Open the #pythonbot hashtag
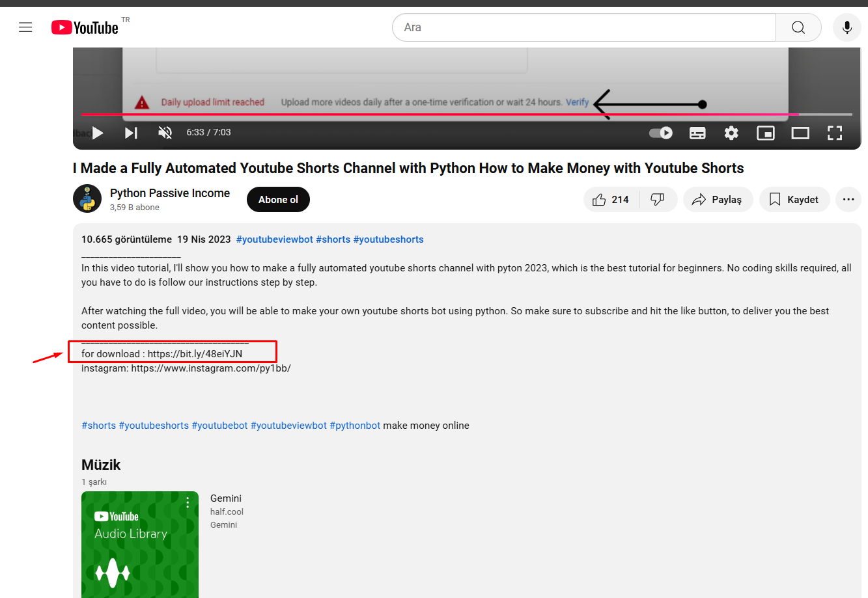868x598 pixels. point(355,426)
